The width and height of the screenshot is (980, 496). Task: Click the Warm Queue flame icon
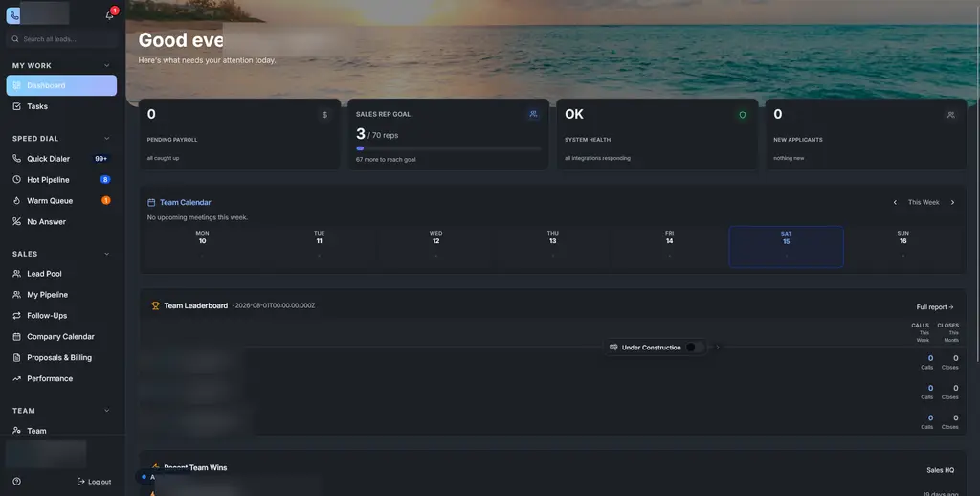pyautogui.click(x=17, y=201)
